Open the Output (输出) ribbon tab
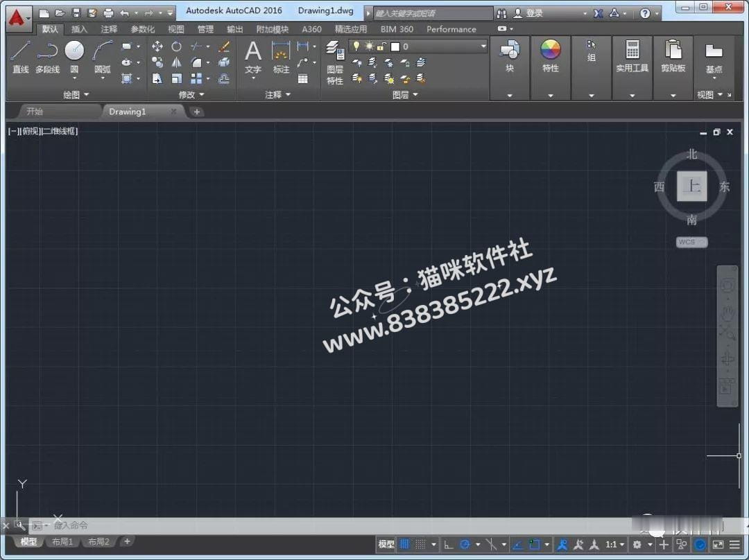The image size is (749, 560). point(234,29)
